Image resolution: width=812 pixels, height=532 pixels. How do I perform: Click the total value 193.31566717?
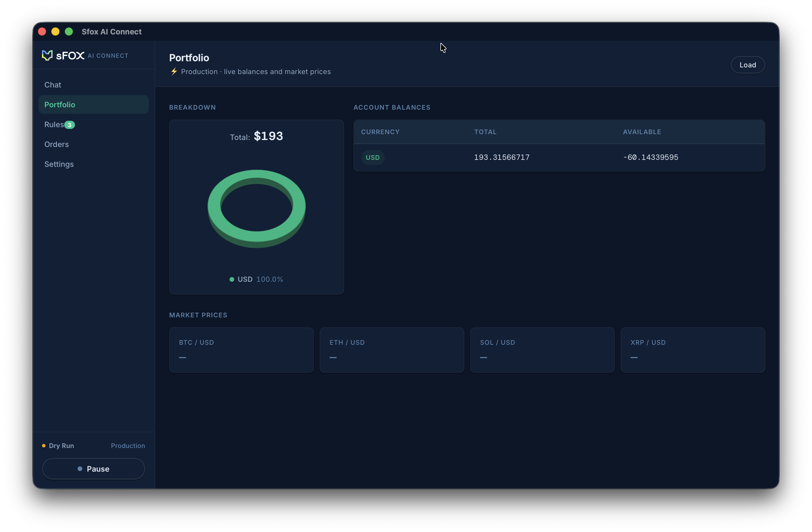click(x=502, y=157)
